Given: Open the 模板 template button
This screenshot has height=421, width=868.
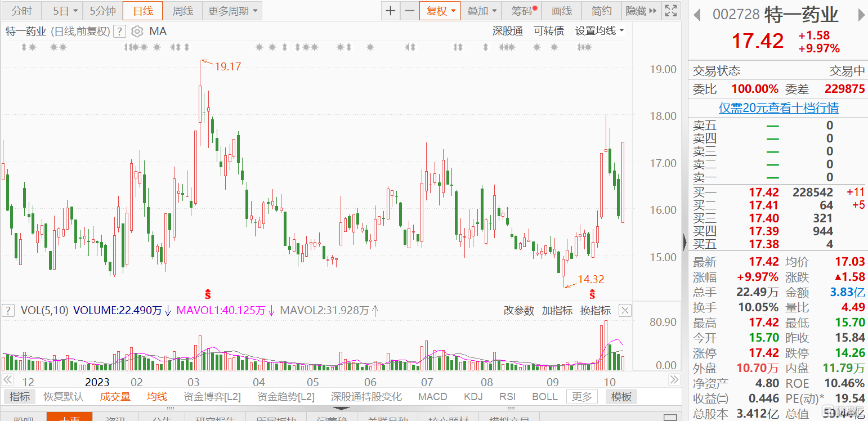Looking at the screenshot, I should coord(621,397).
